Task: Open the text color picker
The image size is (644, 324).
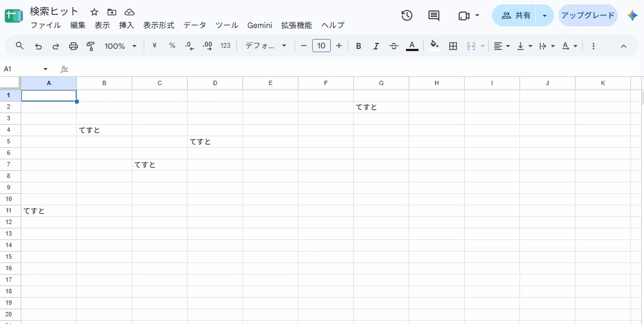Action: coord(412,46)
